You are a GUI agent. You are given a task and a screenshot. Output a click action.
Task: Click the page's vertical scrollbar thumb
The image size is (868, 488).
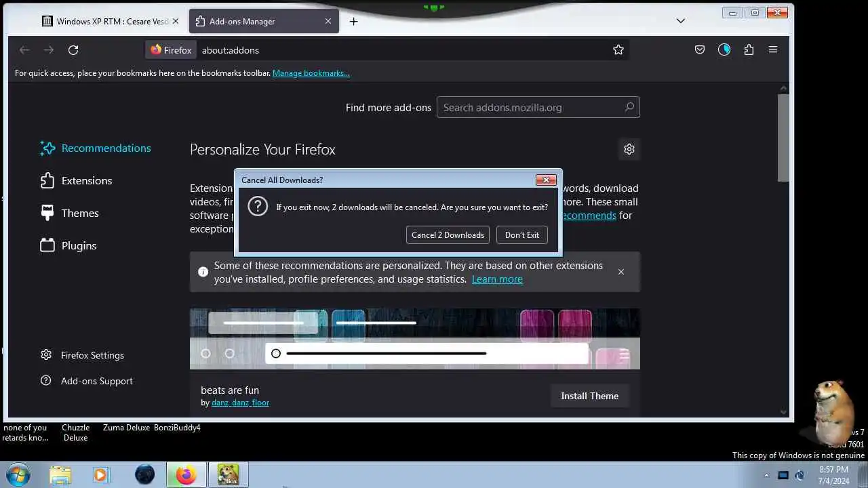coord(783,138)
